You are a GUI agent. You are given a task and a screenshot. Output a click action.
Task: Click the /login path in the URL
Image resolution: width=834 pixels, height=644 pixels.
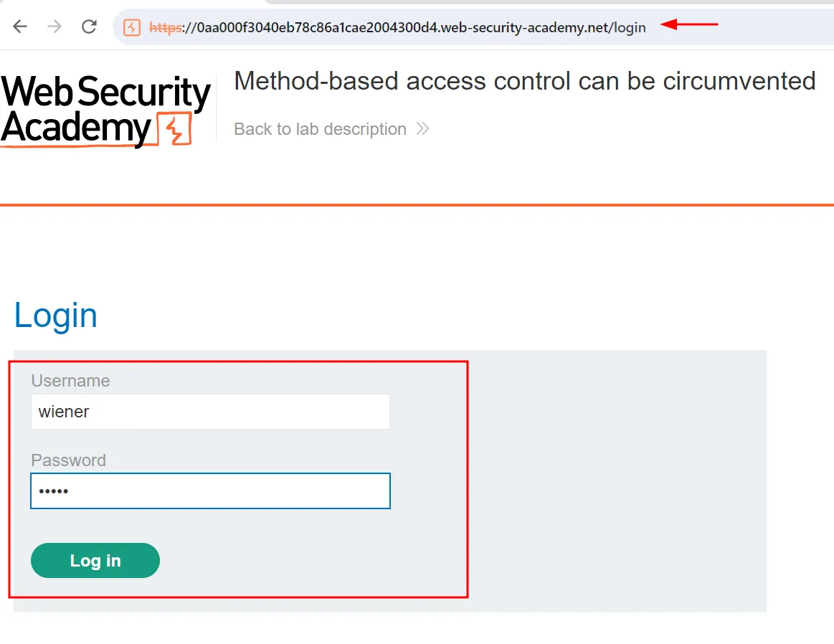click(x=627, y=28)
